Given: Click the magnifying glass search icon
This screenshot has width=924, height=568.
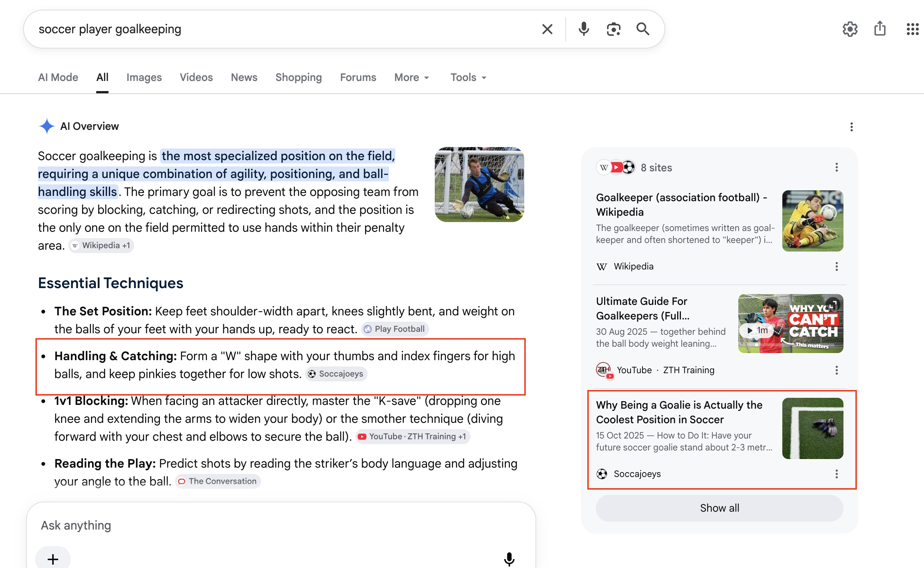Looking at the screenshot, I should click(642, 29).
